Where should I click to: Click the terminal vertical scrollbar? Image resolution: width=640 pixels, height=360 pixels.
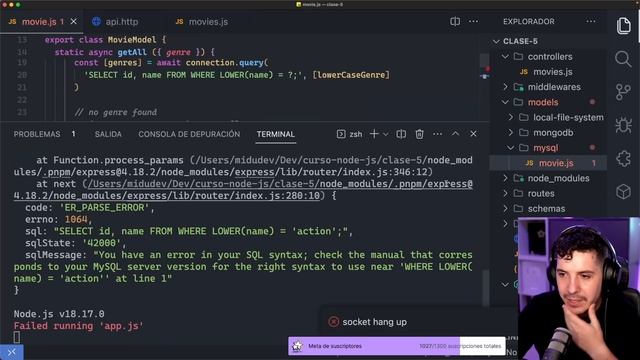tap(485, 288)
